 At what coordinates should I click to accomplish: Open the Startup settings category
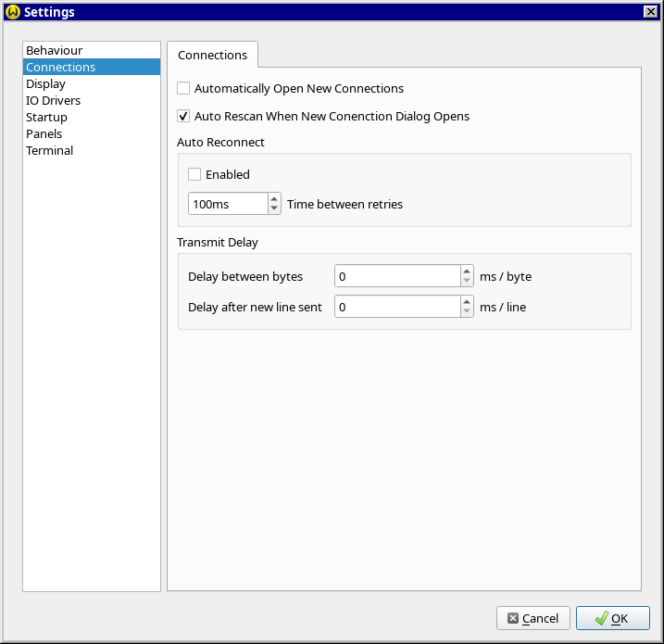point(92,117)
